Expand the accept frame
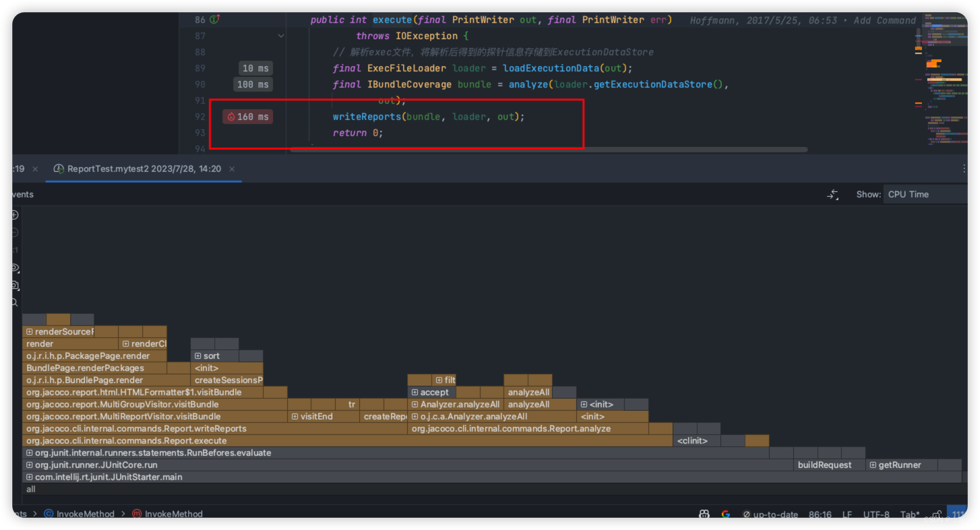This screenshot has width=980, height=530. [x=415, y=393]
